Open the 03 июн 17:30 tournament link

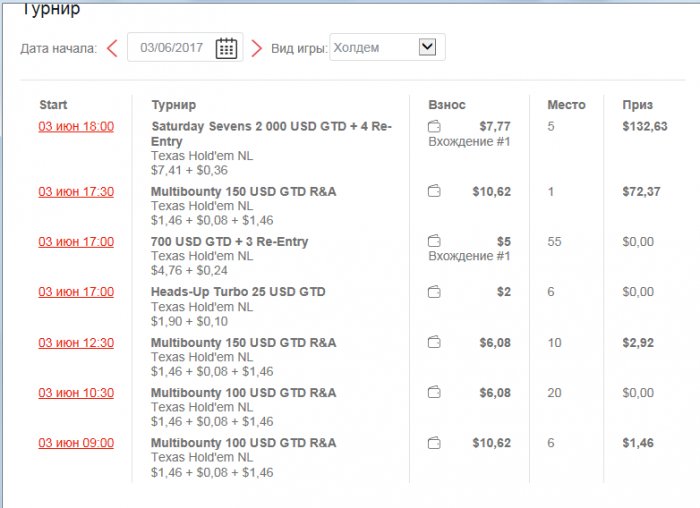tap(76, 191)
